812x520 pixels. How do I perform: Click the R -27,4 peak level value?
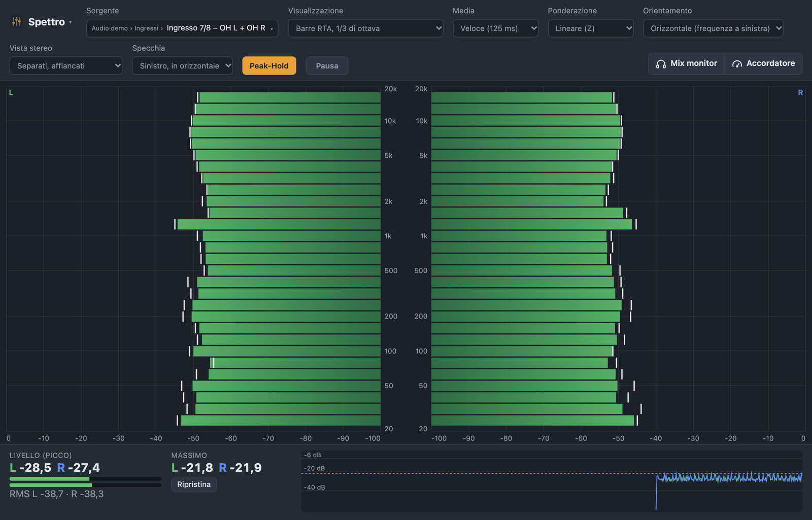coord(79,468)
